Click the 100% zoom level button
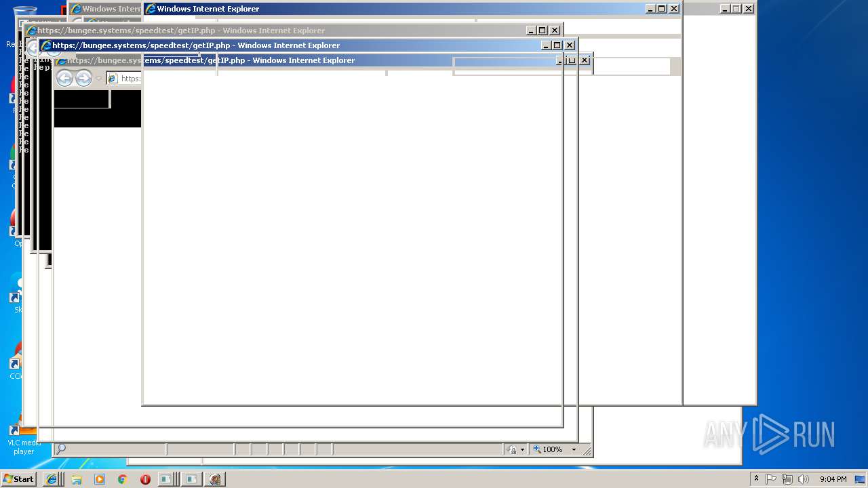This screenshot has height=488, width=868. click(548, 449)
